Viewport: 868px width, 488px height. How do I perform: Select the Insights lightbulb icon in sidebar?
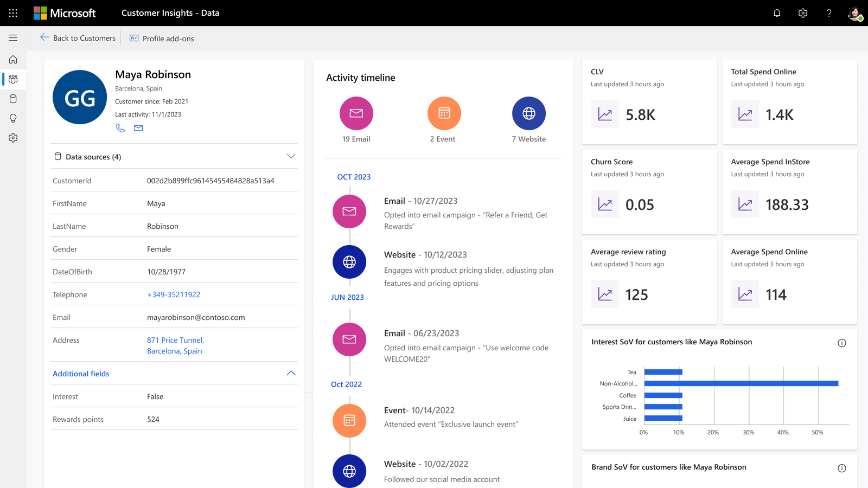click(13, 118)
